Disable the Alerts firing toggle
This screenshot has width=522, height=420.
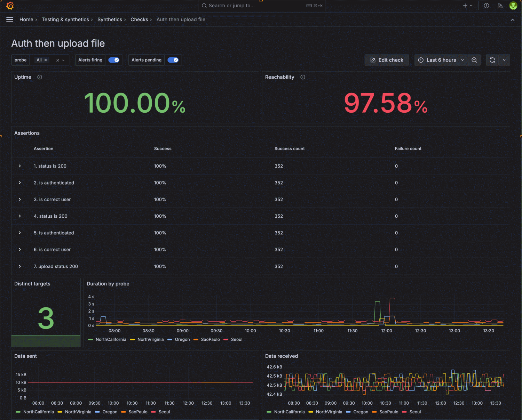click(114, 60)
